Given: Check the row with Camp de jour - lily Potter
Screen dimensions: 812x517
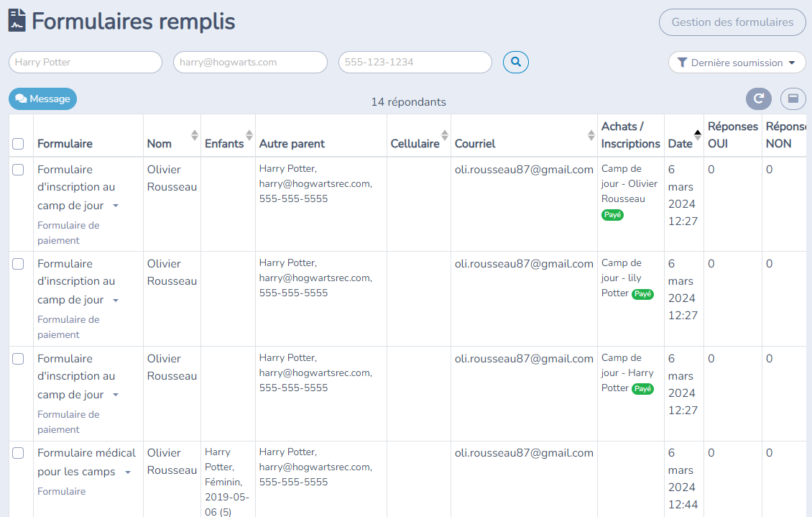Looking at the screenshot, I should point(18,264).
